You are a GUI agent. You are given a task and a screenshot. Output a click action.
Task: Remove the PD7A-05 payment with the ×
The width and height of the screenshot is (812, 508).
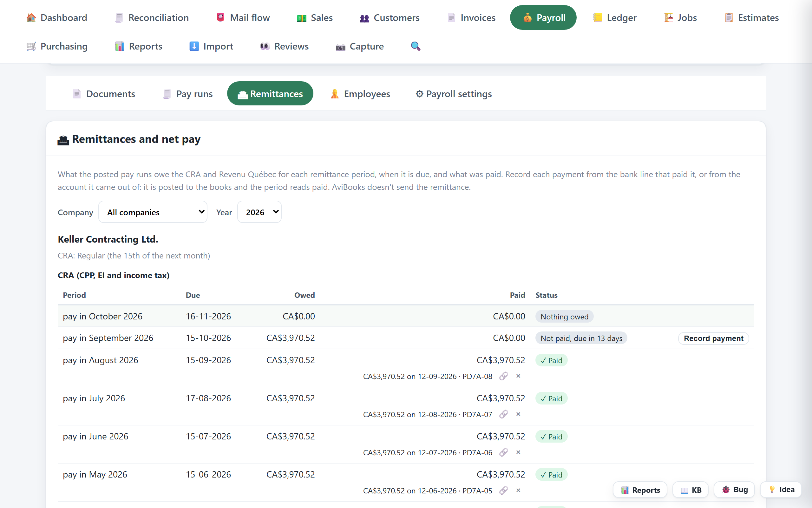tap(518, 491)
